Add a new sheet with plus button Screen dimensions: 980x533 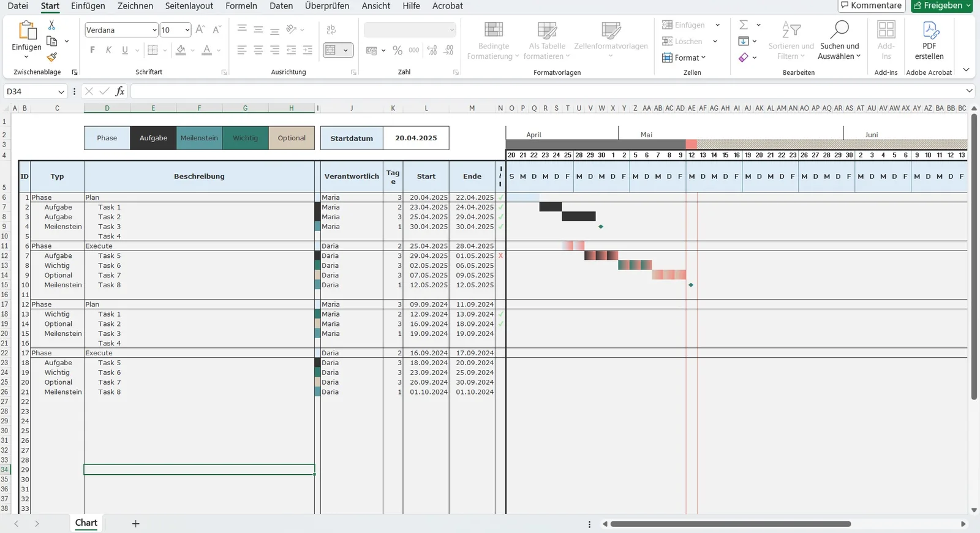click(136, 524)
